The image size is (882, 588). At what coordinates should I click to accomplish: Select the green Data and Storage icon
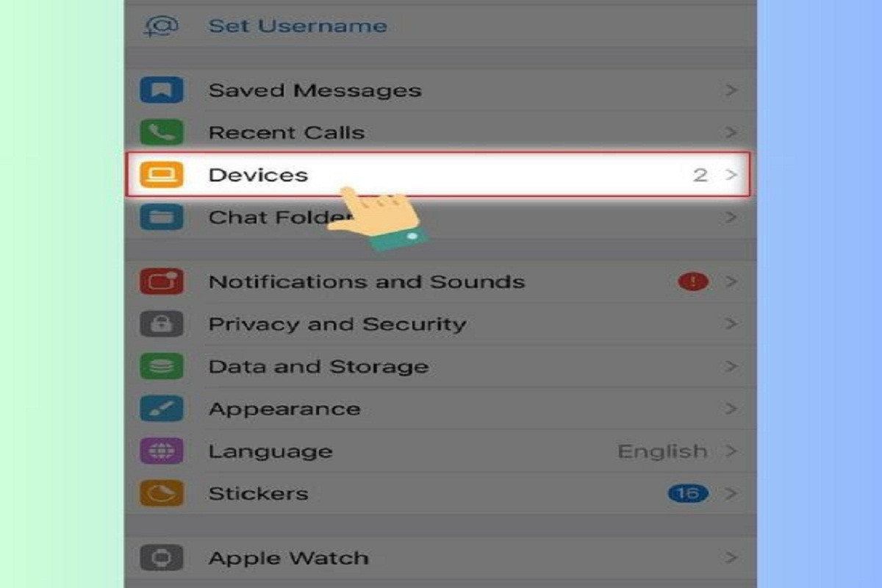pyautogui.click(x=162, y=367)
